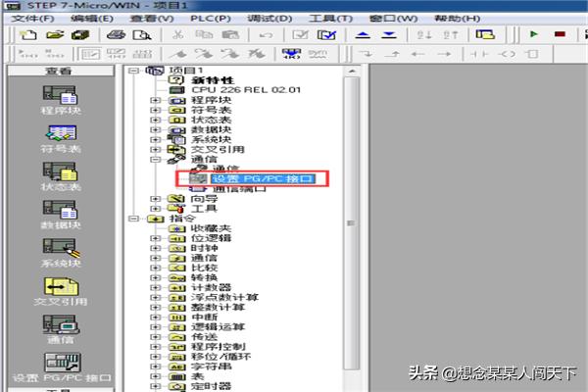Click the tree panel vertical scrollbar thumb
This screenshot has height=392, width=588.
point(352,223)
